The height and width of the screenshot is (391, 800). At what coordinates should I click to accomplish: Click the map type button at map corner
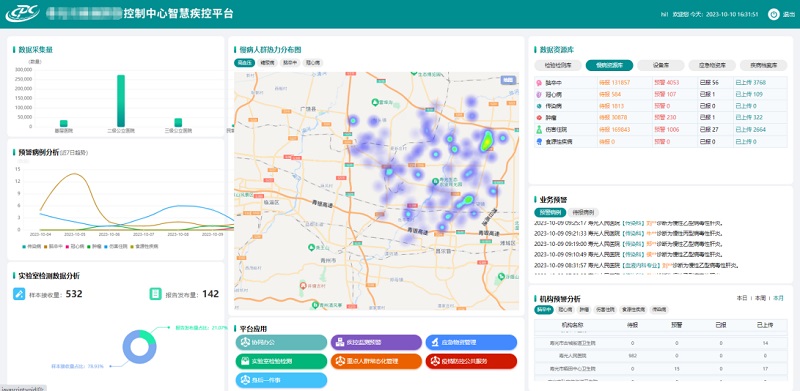coord(508,80)
